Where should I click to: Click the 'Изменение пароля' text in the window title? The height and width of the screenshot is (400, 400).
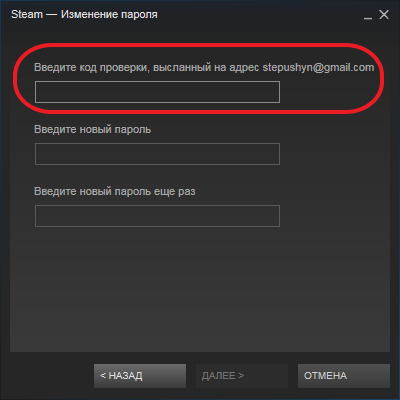109,15
